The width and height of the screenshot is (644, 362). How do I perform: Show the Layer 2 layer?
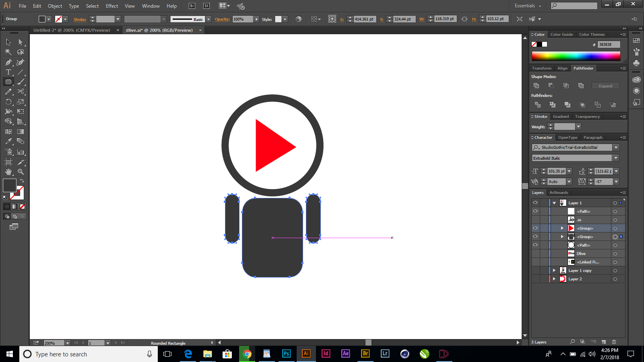pyautogui.click(x=535, y=279)
